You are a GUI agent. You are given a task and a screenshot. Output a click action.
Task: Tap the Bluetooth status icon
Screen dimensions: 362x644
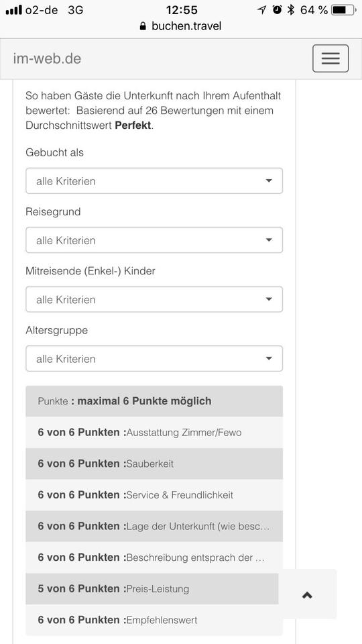[290, 10]
